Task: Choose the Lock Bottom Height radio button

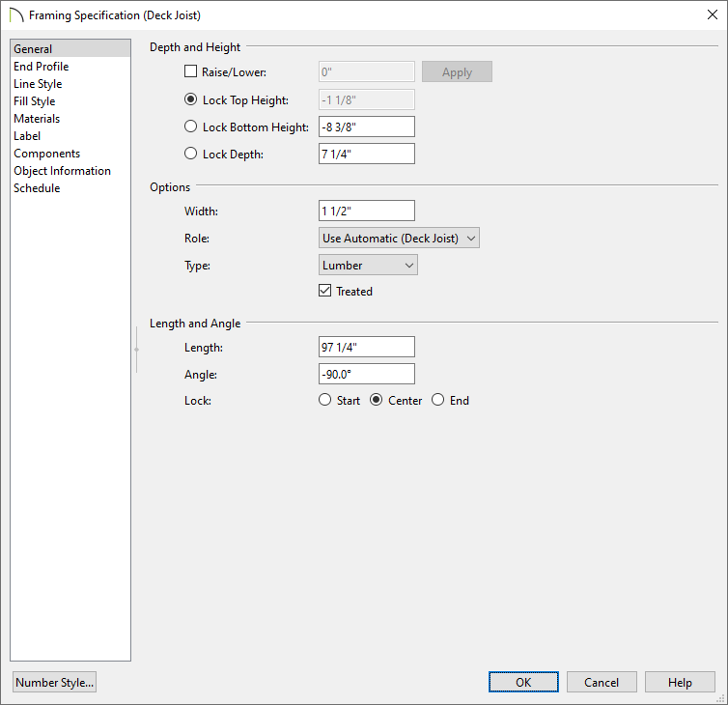Action: tap(190, 127)
